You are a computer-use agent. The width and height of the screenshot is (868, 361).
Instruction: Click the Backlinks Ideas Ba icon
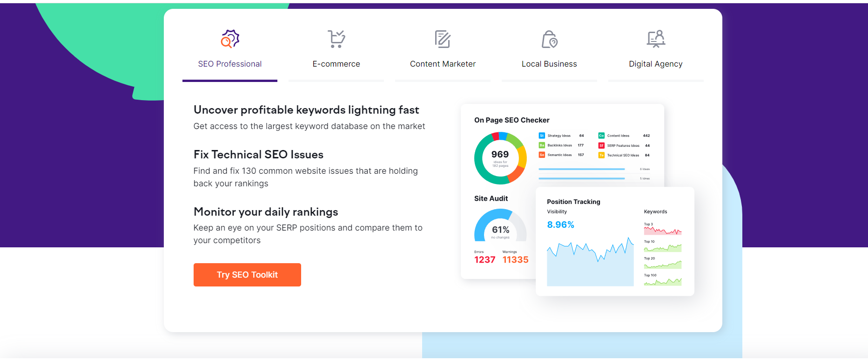click(542, 145)
